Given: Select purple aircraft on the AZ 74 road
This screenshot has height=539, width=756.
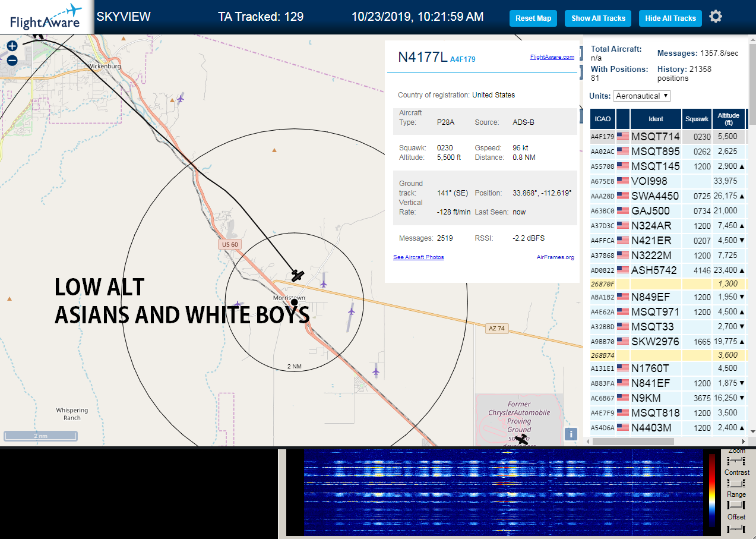Looking at the screenshot, I should pyautogui.click(x=352, y=311).
